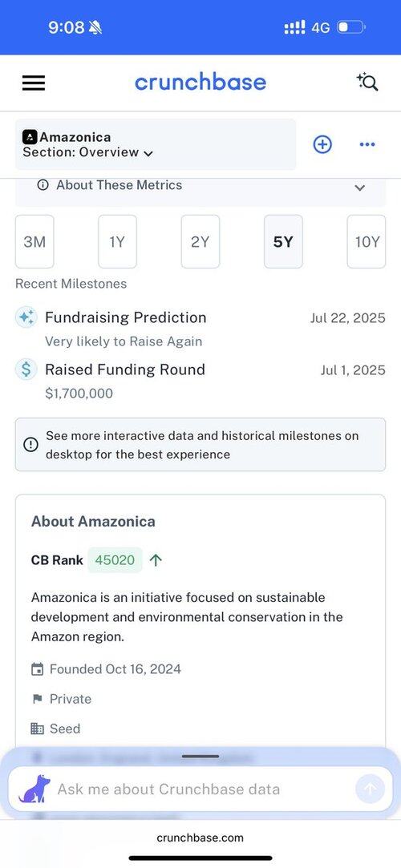Select the 3M time range
The image size is (401, 868).
coord(34,242)
